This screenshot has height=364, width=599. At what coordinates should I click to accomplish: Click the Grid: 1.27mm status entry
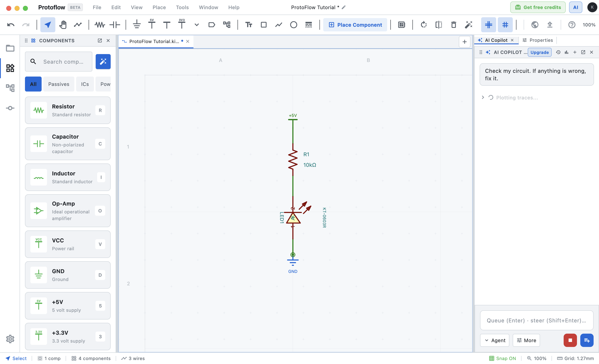(575, 358)
